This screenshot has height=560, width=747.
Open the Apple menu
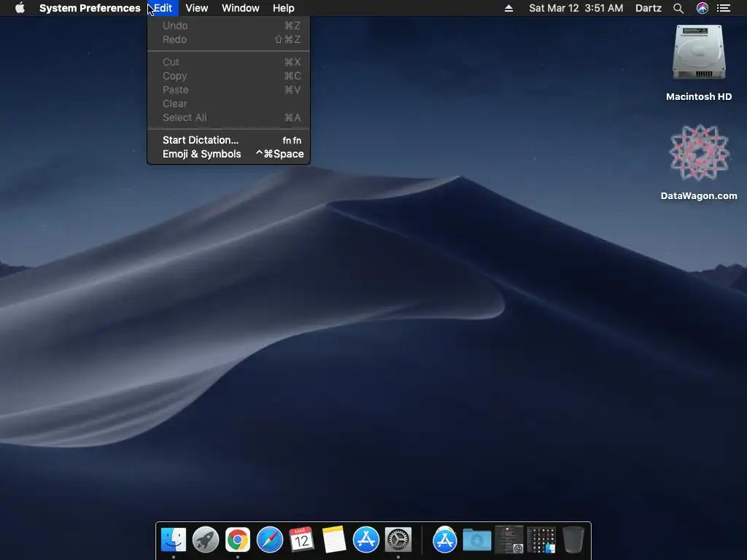click(x=20, y=8)
